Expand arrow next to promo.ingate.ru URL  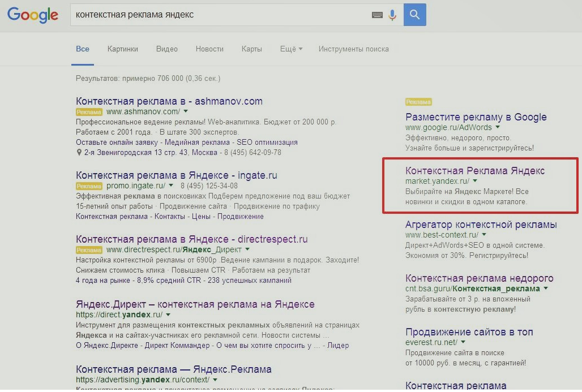pyautogui.click(x=172, y=186)
